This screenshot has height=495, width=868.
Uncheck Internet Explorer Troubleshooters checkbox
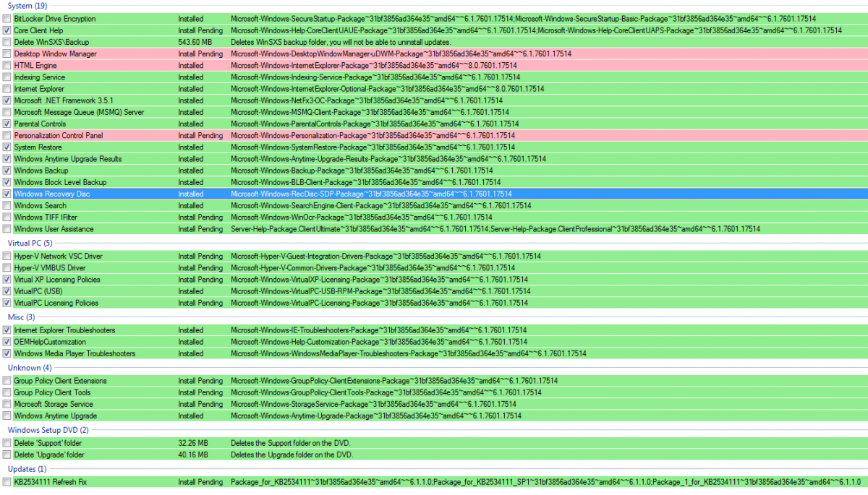(7, 330)
